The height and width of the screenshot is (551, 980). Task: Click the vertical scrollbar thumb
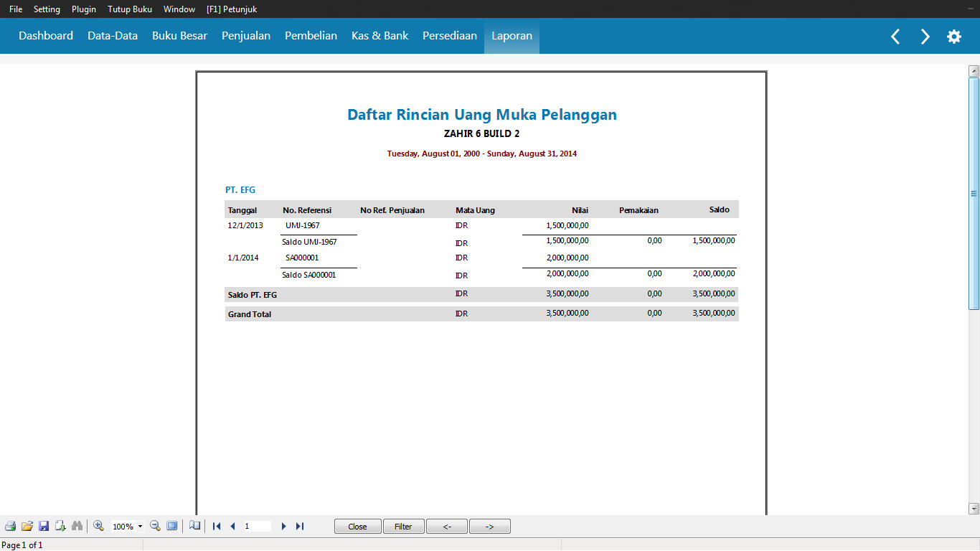click(974, 193)
